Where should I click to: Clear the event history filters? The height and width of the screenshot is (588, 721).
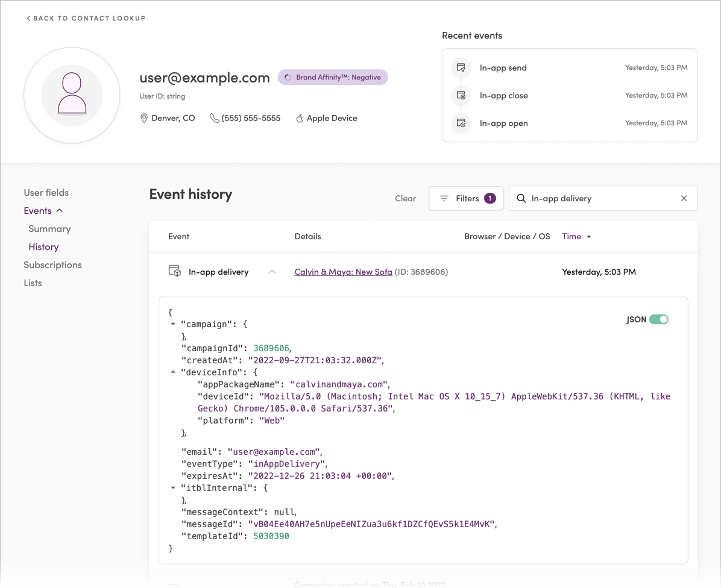point(405,198)
